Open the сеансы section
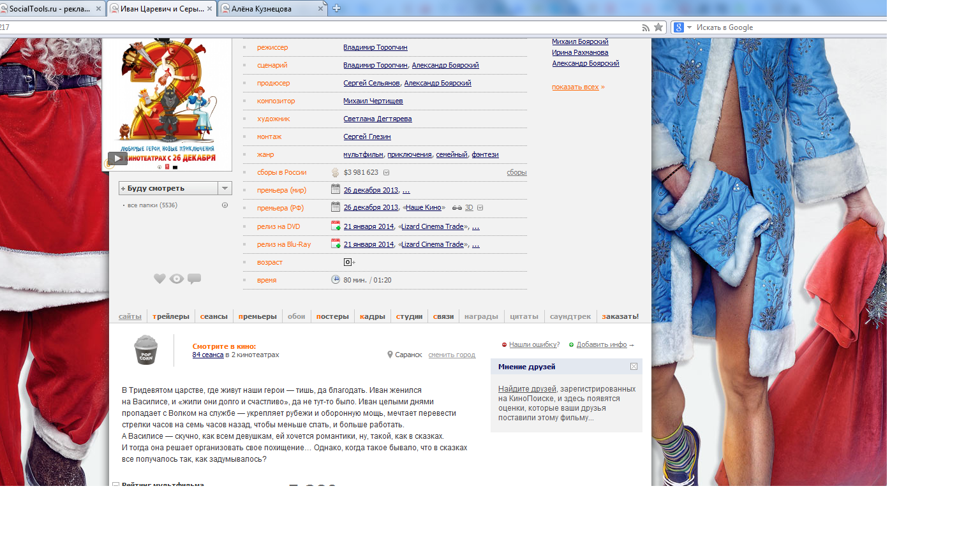980x551 pixels. point(214,316)
